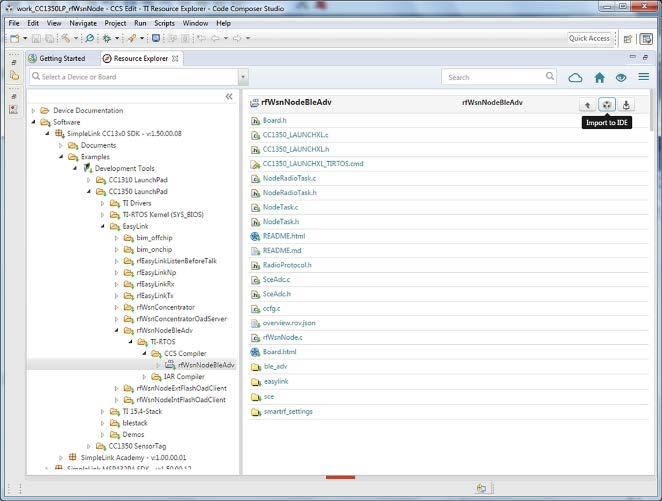Click the search magnifier icon
Viewport: 662px width, 501px height.
click(x=549, y=76)
